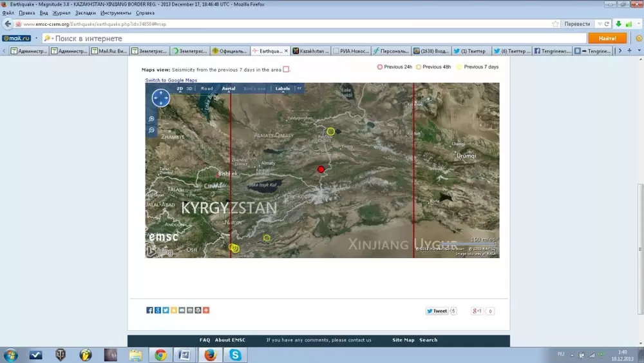644x363 pixels.
Task: Click the map pan compass control
Action: pos(160,98)
